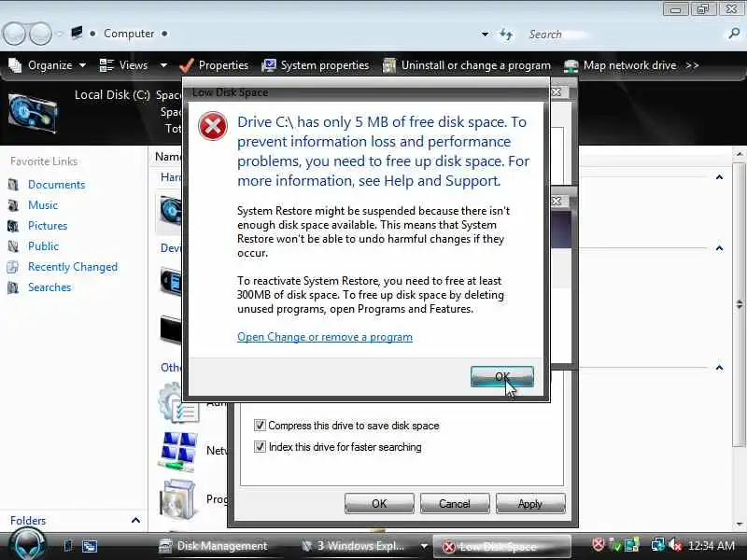This screenshot has width=747, height=560.
Task: Click the Music folder icon
Action: (13, 205)
